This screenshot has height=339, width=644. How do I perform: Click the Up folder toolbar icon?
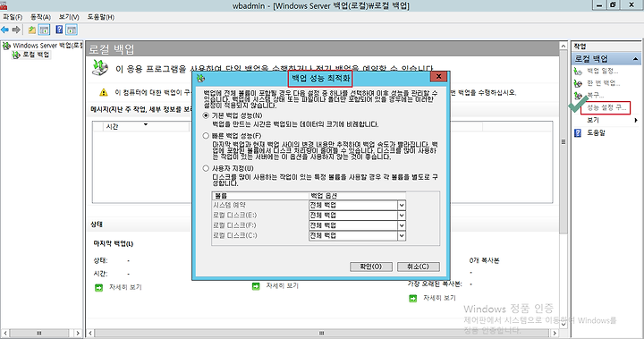point(31,30)
